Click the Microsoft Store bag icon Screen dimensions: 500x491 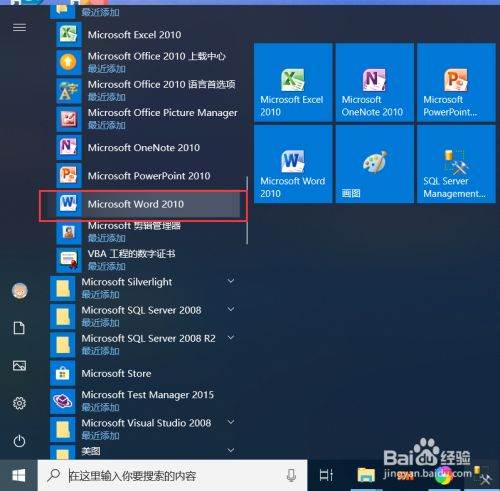pos(62,373)
